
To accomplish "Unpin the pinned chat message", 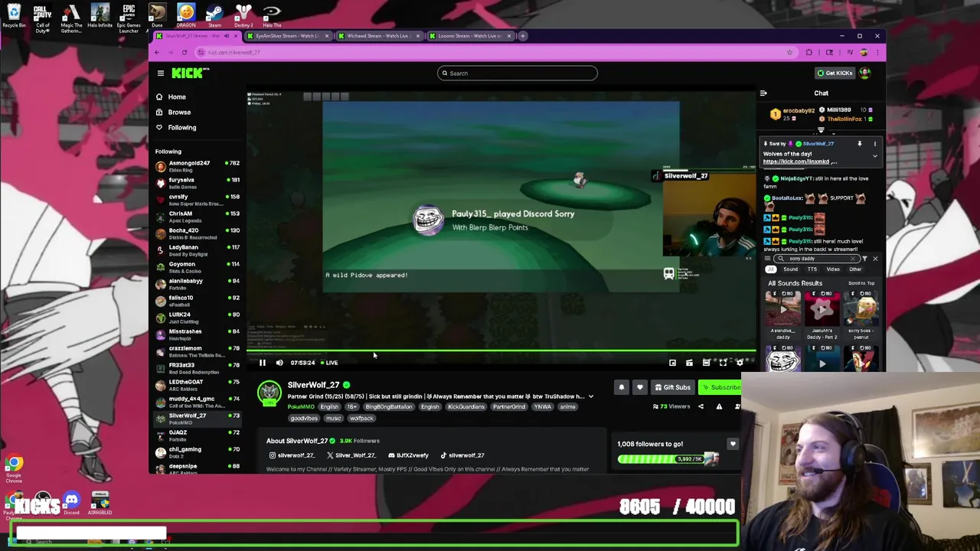I will (x=859, y=144).
